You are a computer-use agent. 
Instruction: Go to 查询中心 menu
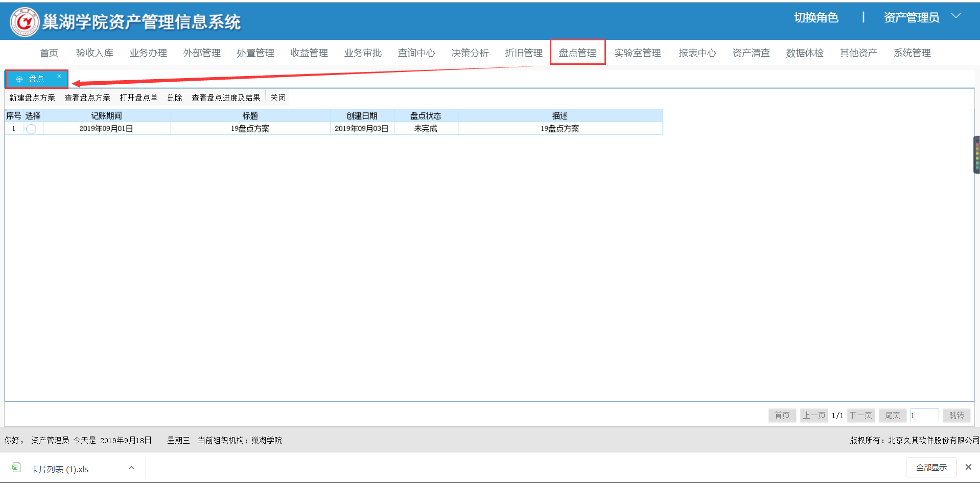point(416,53)
